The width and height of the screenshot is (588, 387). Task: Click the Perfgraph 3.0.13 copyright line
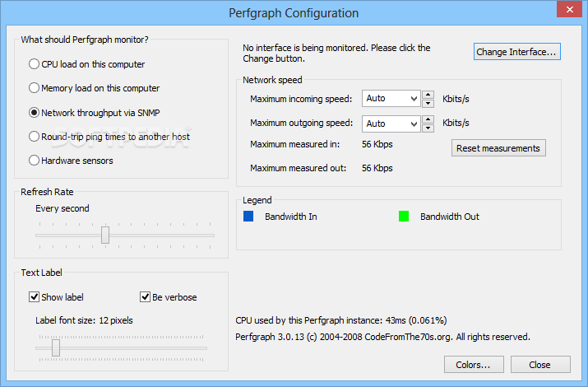tap(382, 337)
